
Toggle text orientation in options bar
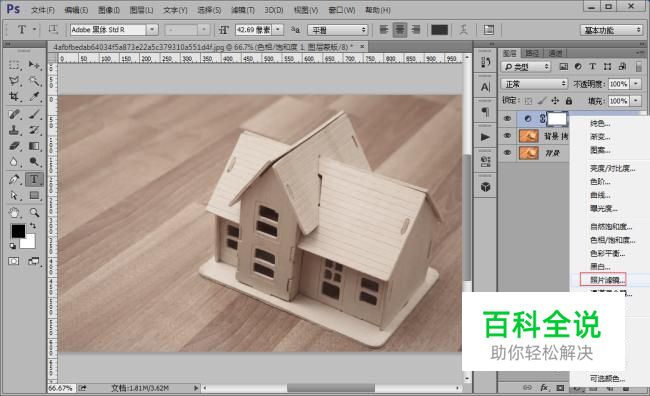(x=53, y=30)
